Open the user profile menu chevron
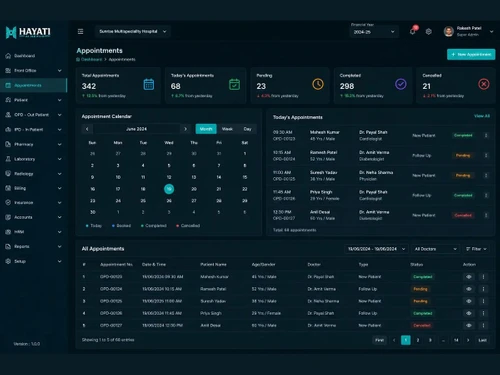500x375 pixels. click(x=491, y=32)
